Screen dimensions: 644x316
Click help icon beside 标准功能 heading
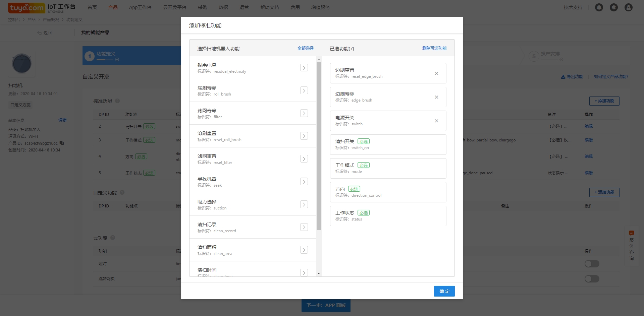coord(117,101)
